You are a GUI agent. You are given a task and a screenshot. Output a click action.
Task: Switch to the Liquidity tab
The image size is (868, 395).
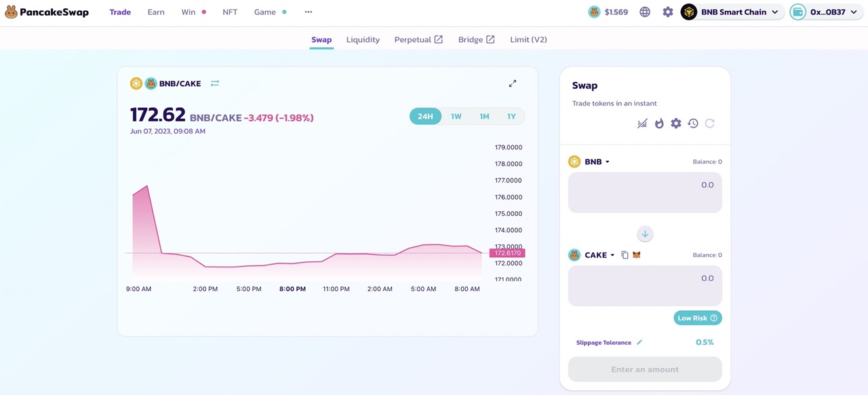click(363, 39)
